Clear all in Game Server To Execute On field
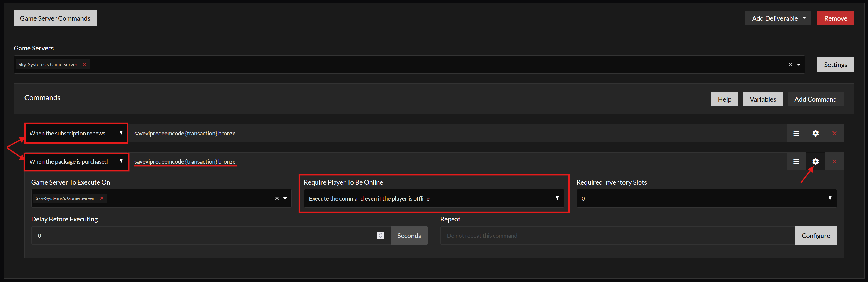Screen dimensions: 868x282 point(277,198)
